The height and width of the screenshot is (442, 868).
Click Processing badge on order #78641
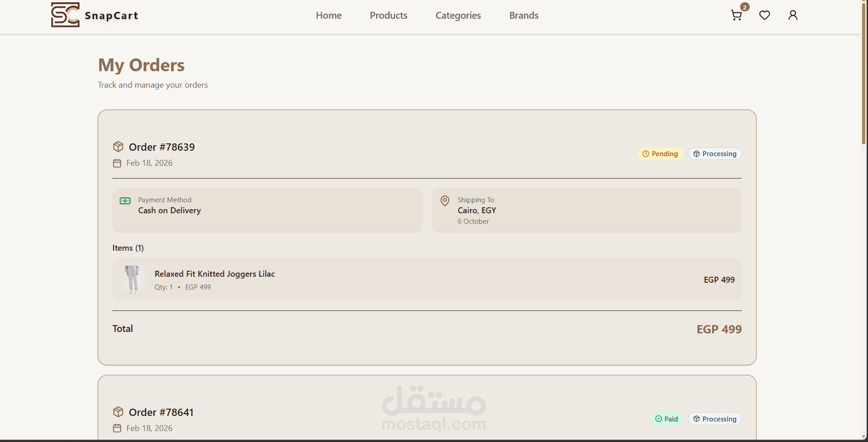click(715, 419)
